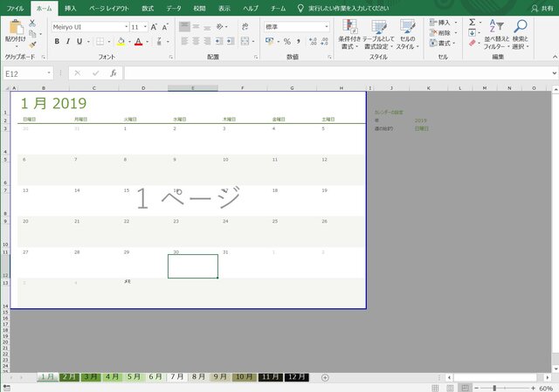Toggle center horizontal alignment
This screenshot has width=559, height=392.
(196, 42)
